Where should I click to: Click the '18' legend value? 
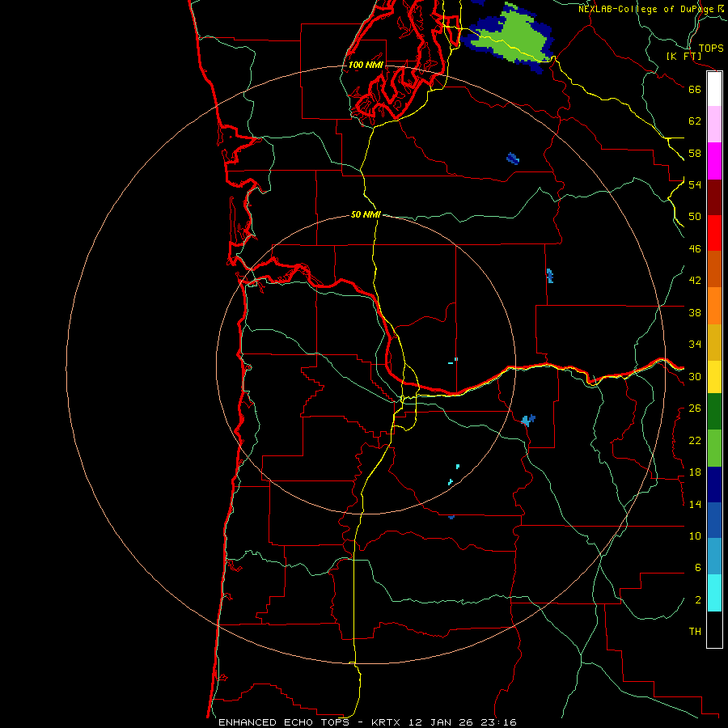pyautogui.click(x=695, y=472)
